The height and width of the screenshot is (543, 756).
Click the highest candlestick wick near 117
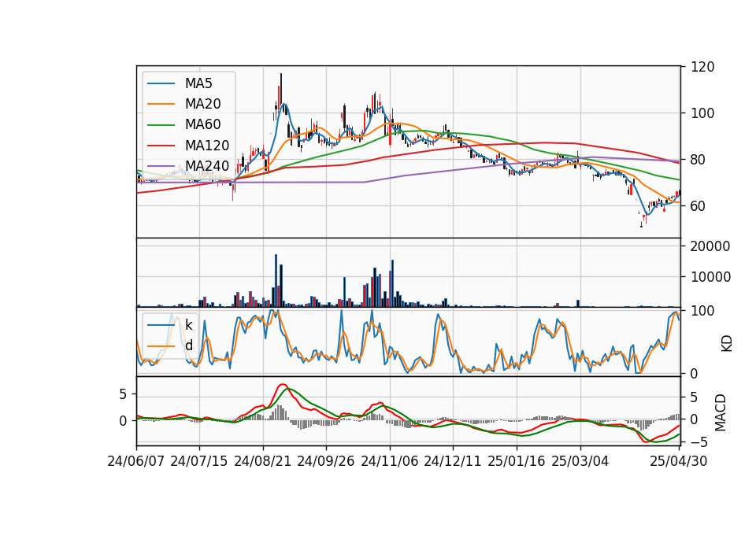click(281, 89)
